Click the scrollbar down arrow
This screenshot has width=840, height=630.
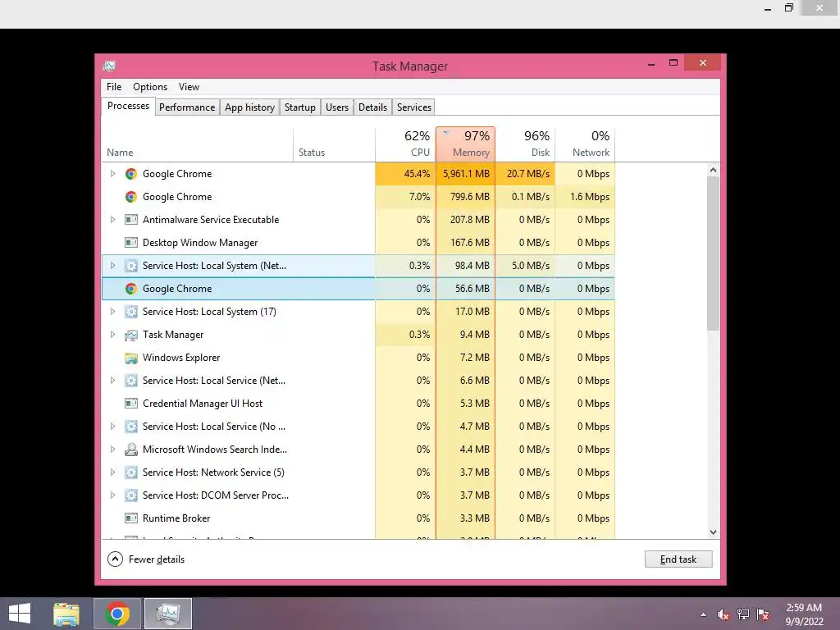coord(713,532)
